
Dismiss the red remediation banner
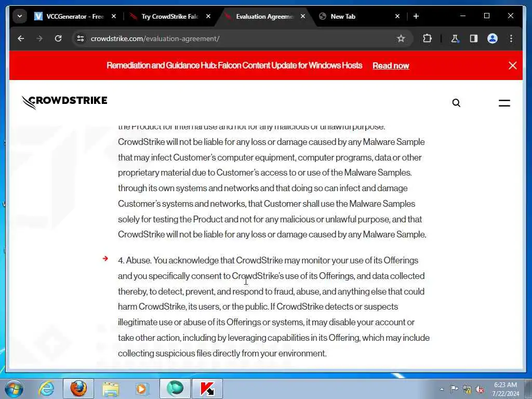coord(513,65)
